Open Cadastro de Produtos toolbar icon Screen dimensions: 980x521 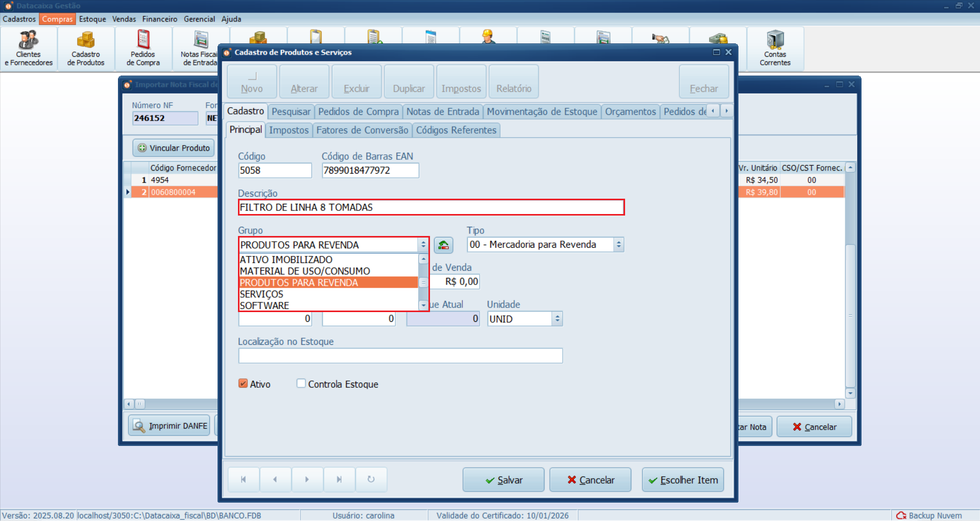tap(86, 49)
